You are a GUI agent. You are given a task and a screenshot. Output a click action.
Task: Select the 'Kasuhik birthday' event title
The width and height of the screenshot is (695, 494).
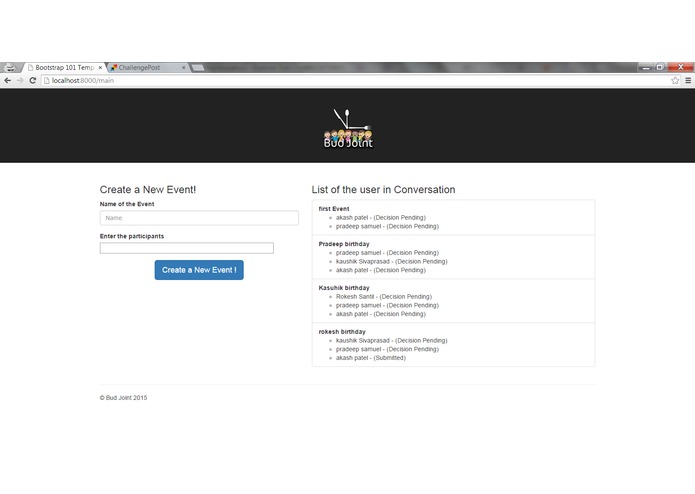pos(344,288)
